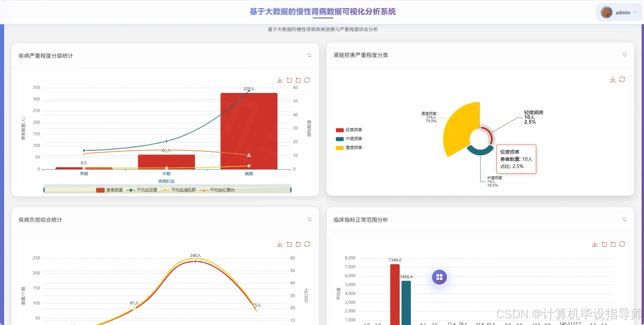Restore the 临床指标正常范围分析 chart view
The width and height of the screenshot is (644, 325).
tap(622, 244)
